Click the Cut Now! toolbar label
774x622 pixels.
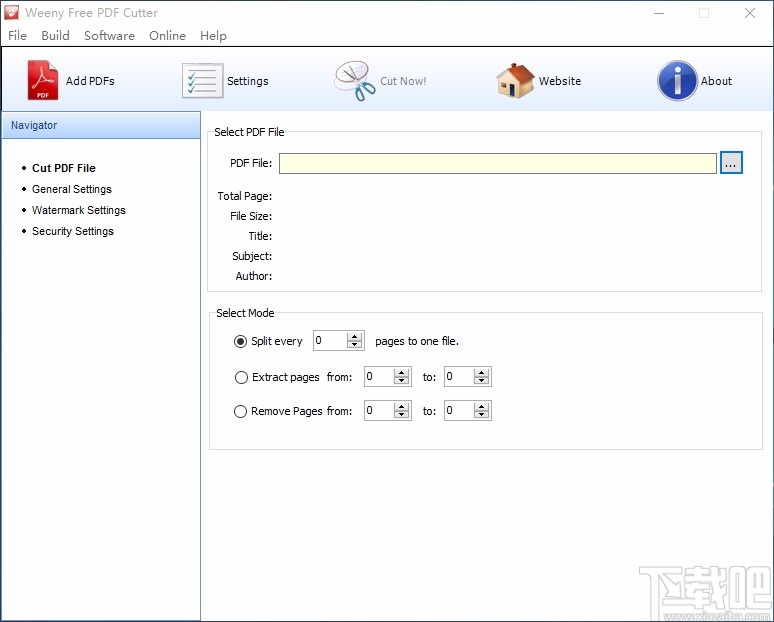[x=403, y=81]
